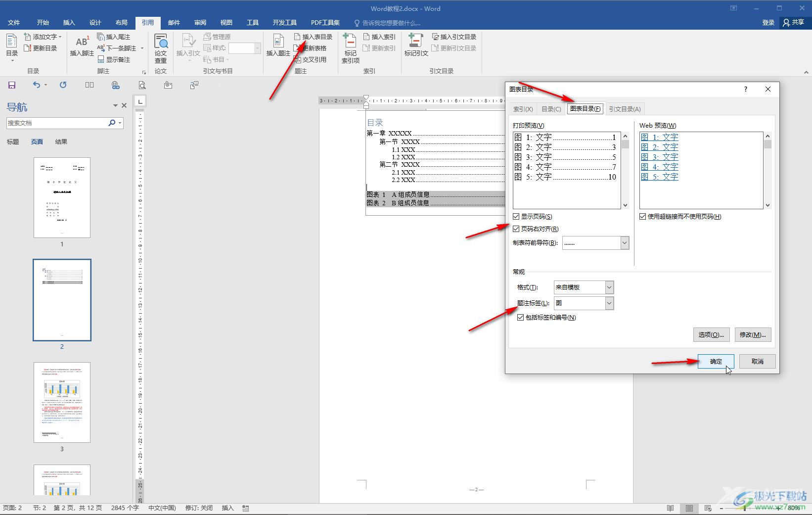Click the web preview scrollbar
Screen dimensions: 812x515
tap(767, 170)
